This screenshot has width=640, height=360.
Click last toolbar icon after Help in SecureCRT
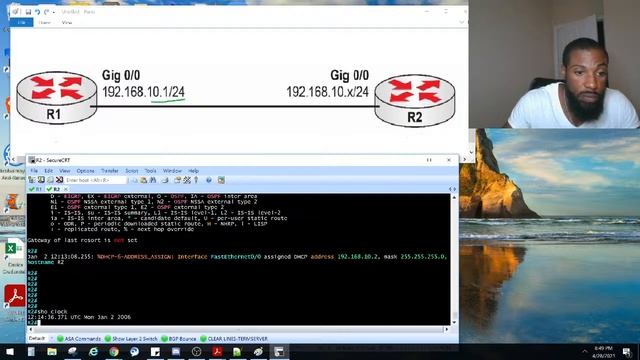(221, 180)
